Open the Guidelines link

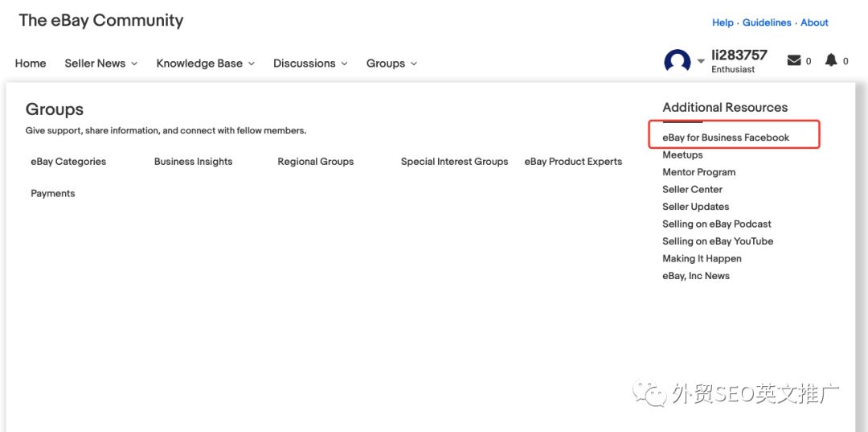pyautogui.click(x=767, y=23)
